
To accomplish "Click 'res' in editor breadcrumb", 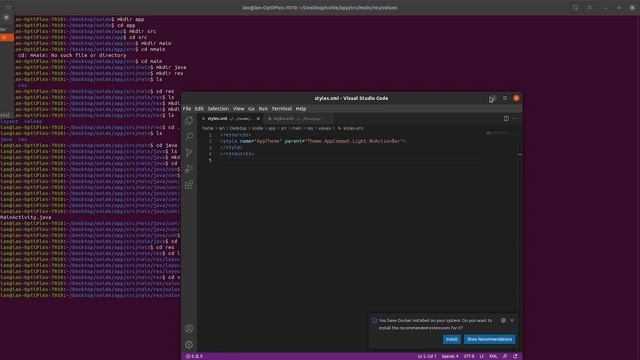I will click(x=310, y=128).
